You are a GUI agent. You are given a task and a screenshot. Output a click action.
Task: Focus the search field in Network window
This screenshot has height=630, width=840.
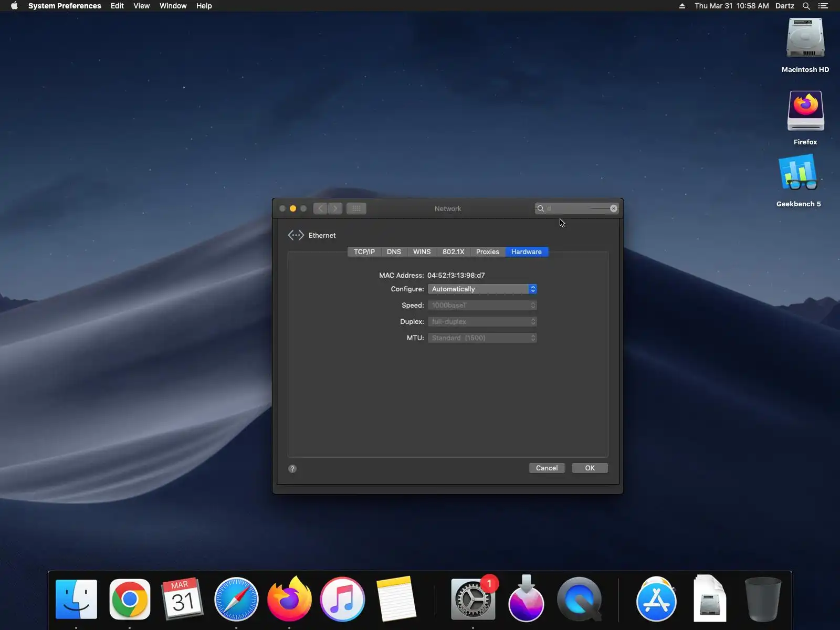click(576, 208)
